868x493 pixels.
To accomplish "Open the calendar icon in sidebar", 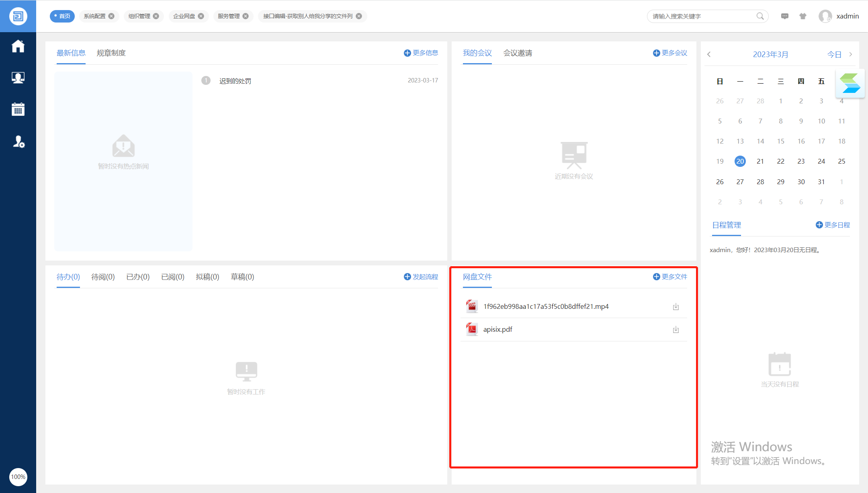I will [x=18, y=109].
